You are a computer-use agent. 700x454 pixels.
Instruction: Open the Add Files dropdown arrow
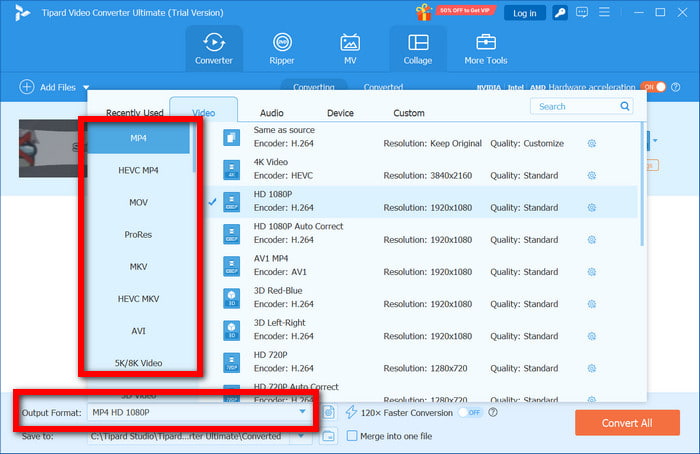[86, 87]
